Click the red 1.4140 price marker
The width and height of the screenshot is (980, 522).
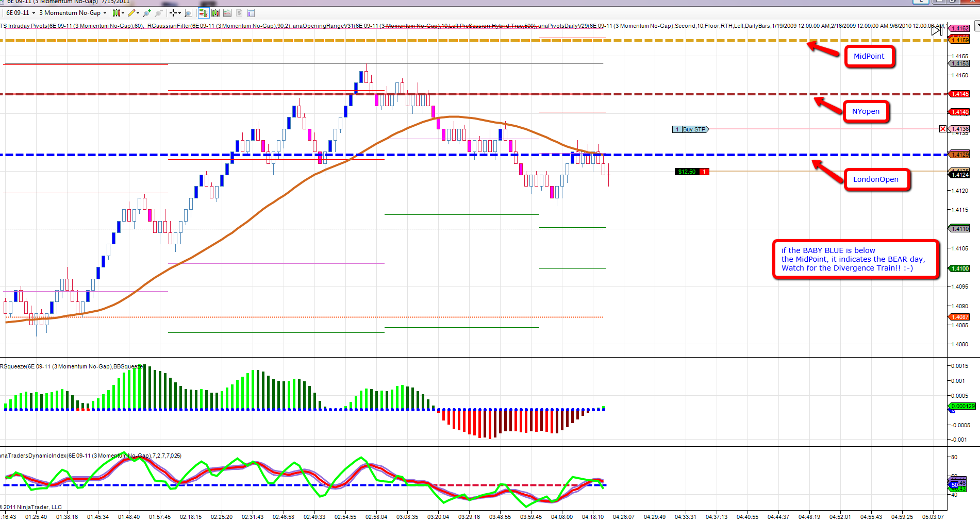point(959,112)
